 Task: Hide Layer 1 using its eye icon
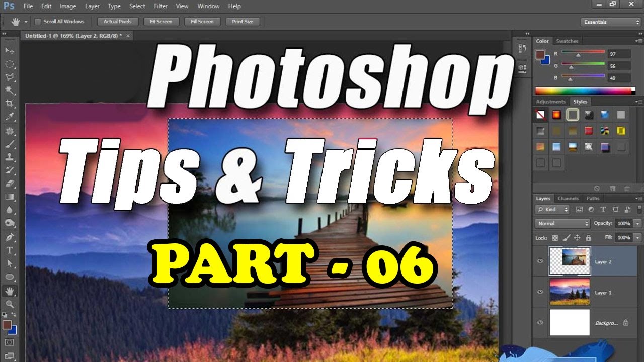click(x=540, y=292)
